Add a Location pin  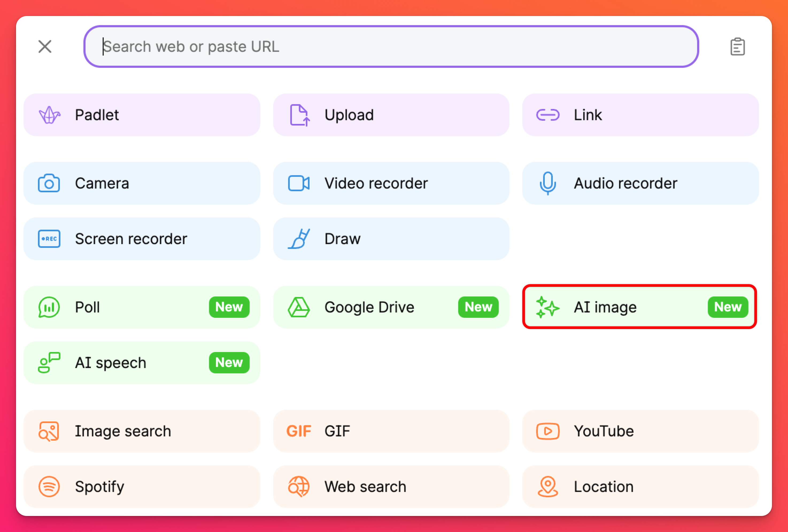point(640,487)
